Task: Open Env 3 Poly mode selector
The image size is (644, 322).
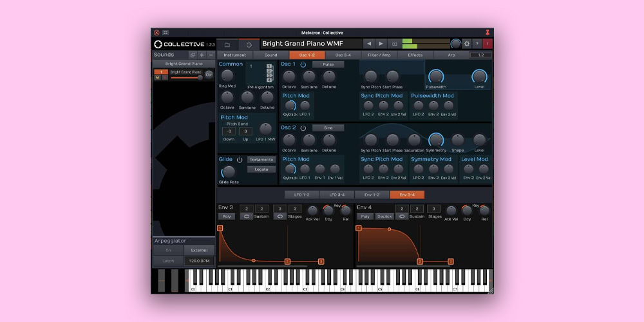Action: 227,216
